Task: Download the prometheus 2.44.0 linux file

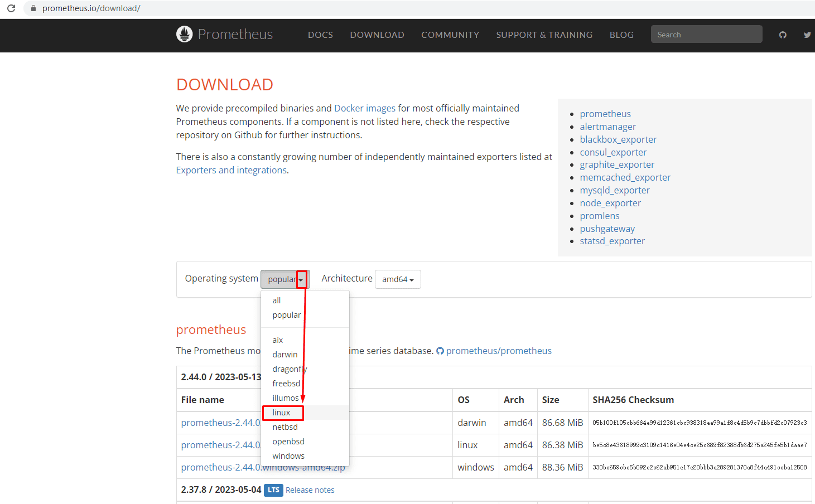Action: pyautogui.click(x=221, y=445)
